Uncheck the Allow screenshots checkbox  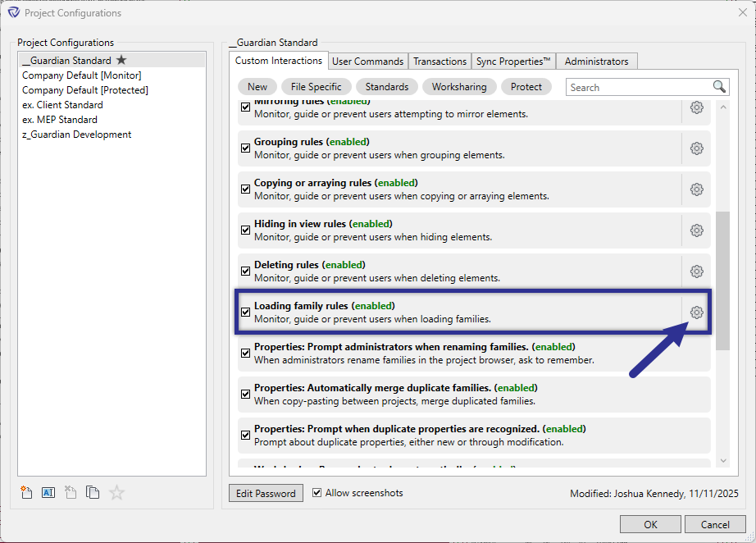pyautogui.click(x=317, y=492)
